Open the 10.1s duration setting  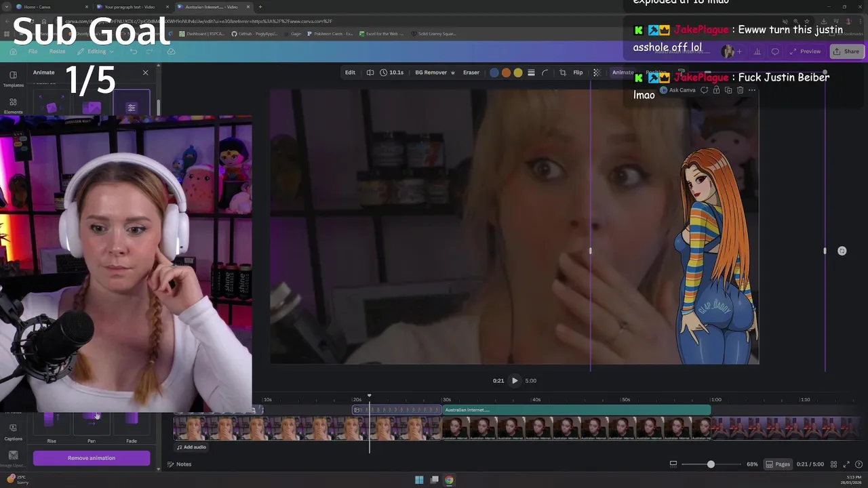click(392, 73)
